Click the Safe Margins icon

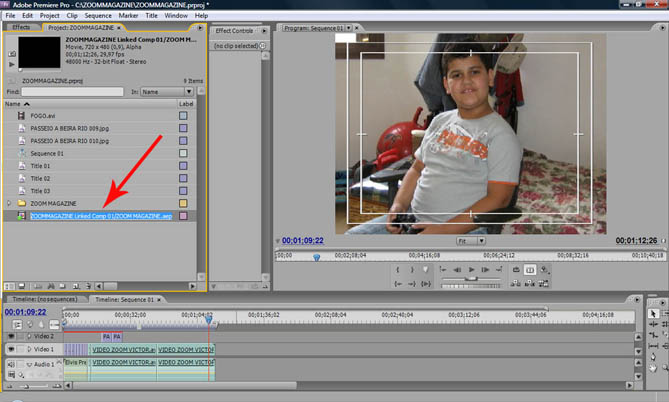point(530,270)
